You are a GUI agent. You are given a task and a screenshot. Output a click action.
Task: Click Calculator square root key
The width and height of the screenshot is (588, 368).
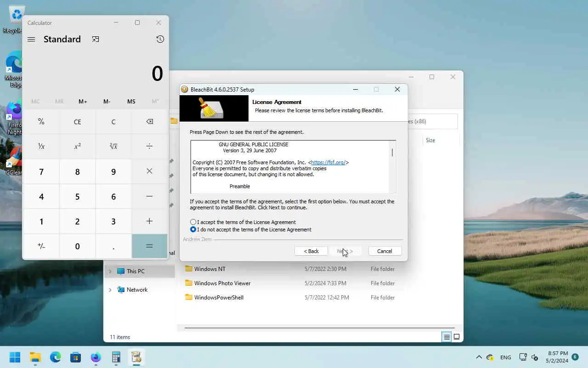point(113,146)
